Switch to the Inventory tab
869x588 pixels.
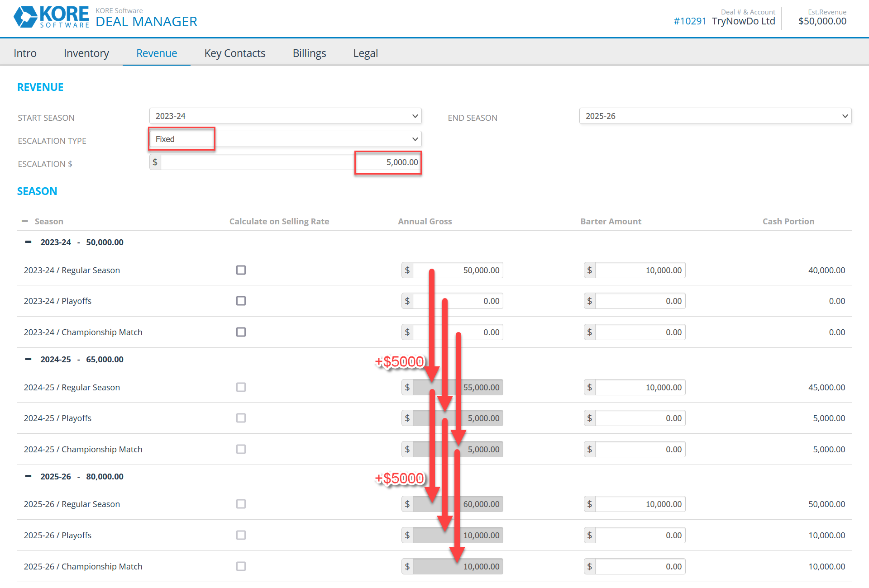click(86, 53)
